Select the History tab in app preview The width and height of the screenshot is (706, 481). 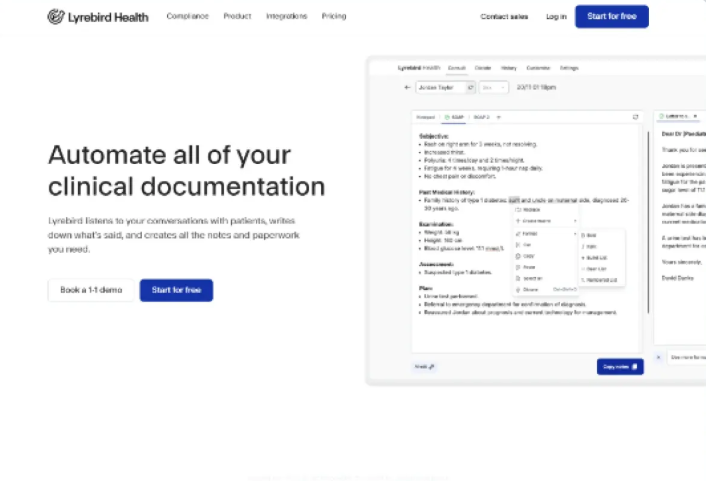(x=509, y=68)
